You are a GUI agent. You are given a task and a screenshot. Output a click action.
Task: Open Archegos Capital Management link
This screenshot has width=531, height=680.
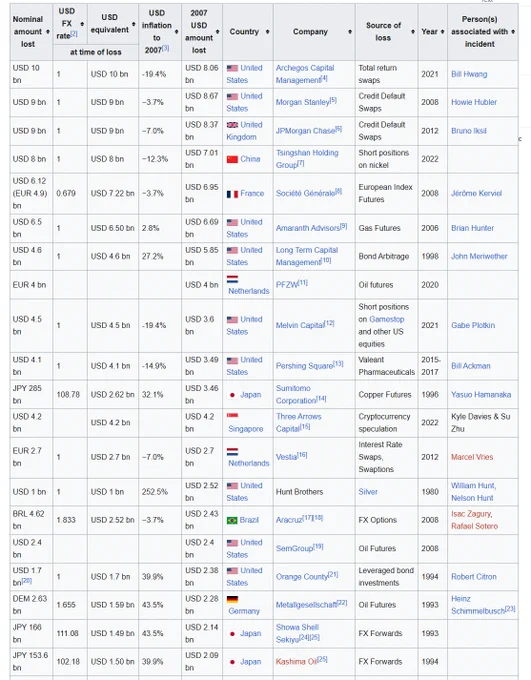point(305,74)
